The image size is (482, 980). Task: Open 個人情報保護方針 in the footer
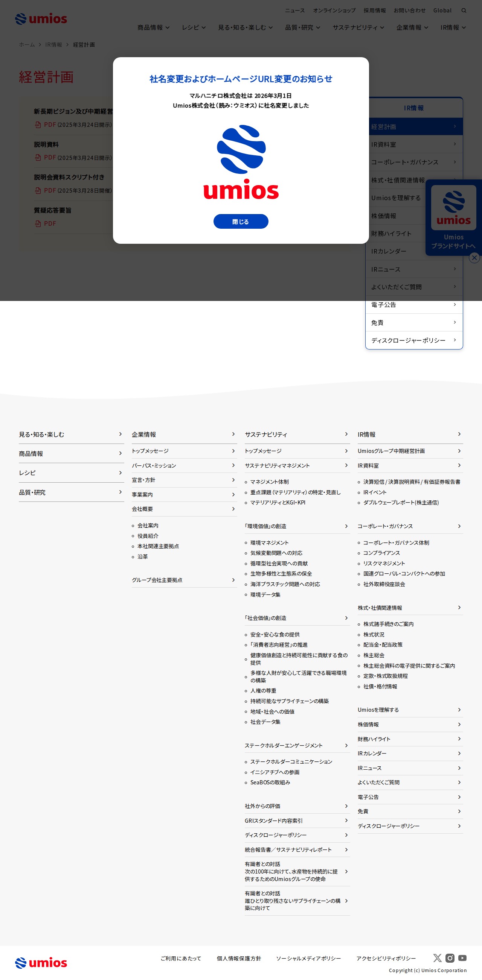(239, 958)
